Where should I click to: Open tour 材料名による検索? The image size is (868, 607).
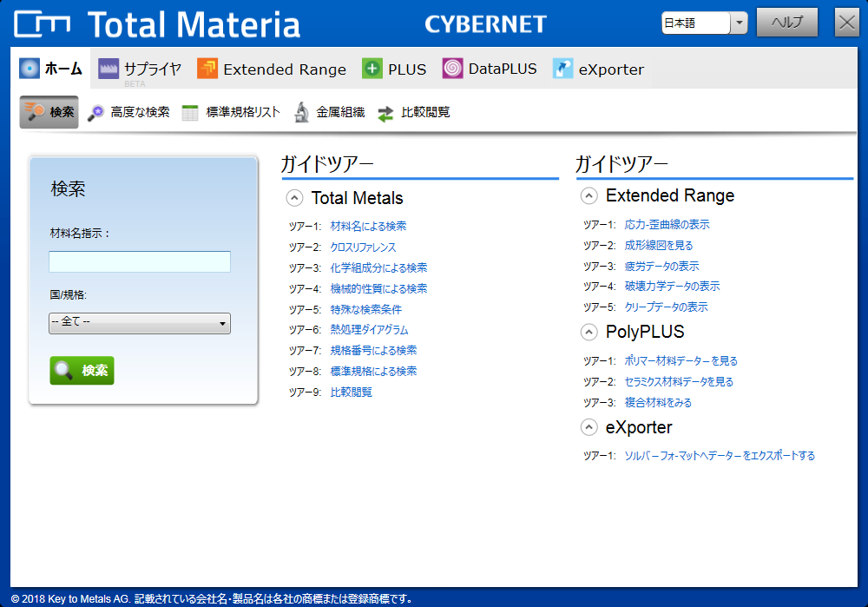pyautogui.click(x=368, y=226)
